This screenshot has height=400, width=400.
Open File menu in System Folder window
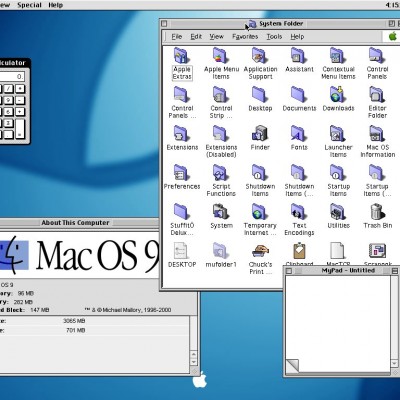tap(177, 37)
